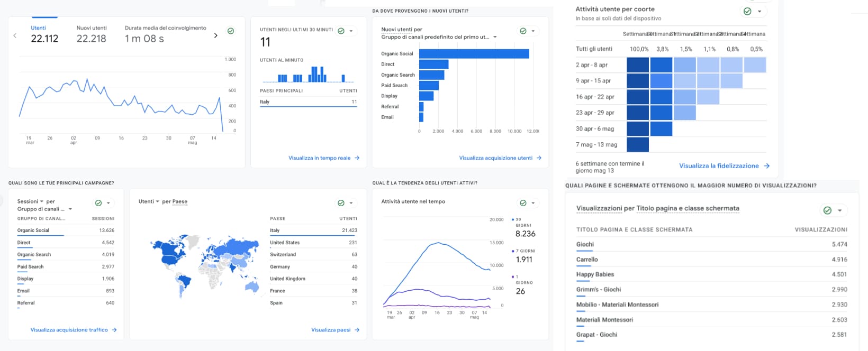Click green check icon in Utenti per Paese card
This screenshot has width=868, height=351.
(341, 203)
